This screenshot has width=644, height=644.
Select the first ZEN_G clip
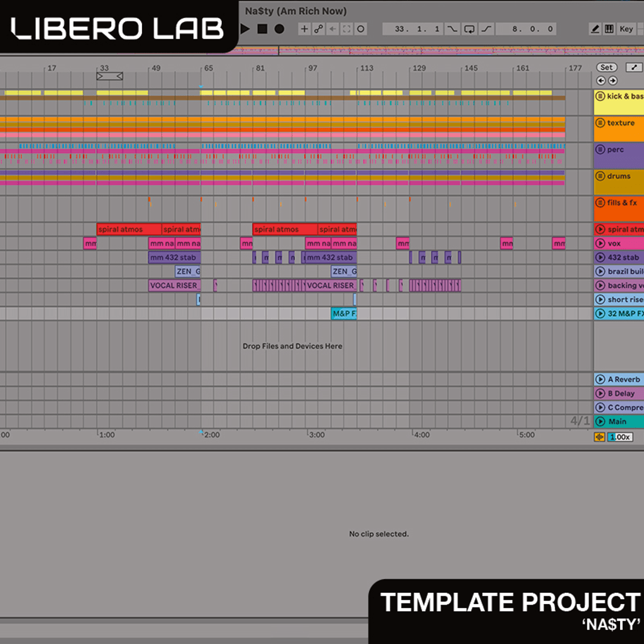188,271
